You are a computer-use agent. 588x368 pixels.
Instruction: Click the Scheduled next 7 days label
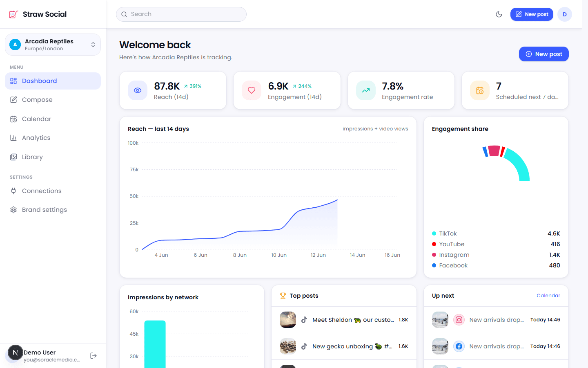tap(527, 97)
